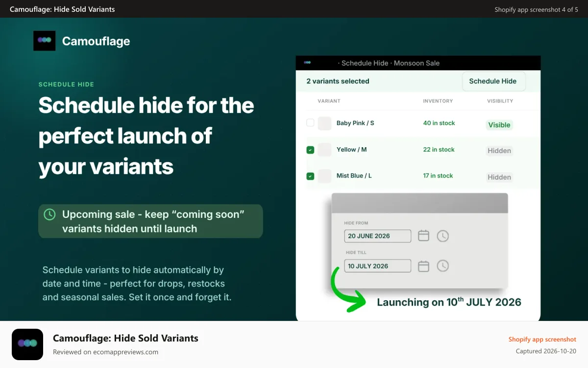Click the '17 in stock' inventory value

pyautogui.click(x=438, y=176)
